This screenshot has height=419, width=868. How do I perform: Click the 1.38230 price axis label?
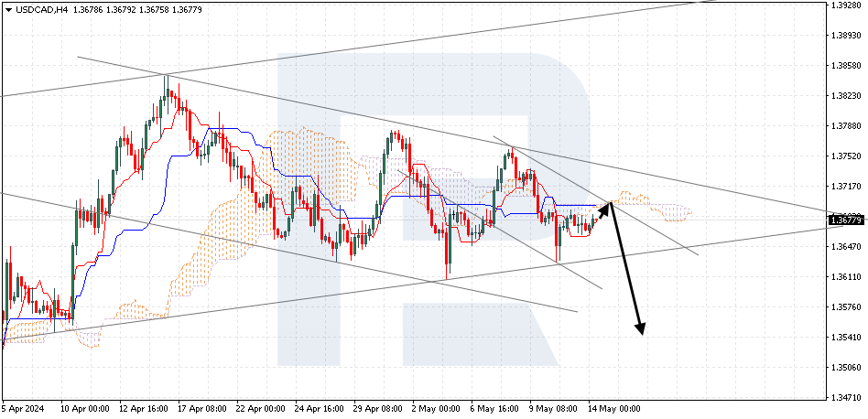click(x=846, y=96)
